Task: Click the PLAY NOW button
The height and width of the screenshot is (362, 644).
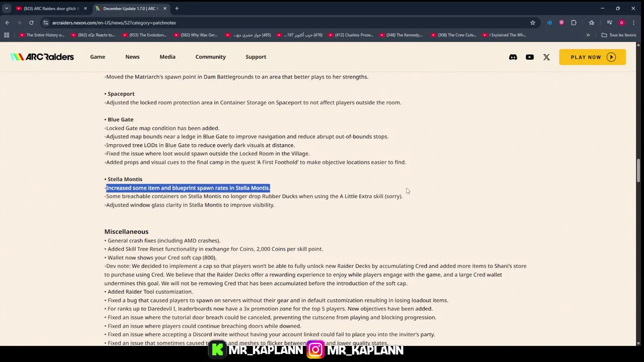Action: (592, 57)
